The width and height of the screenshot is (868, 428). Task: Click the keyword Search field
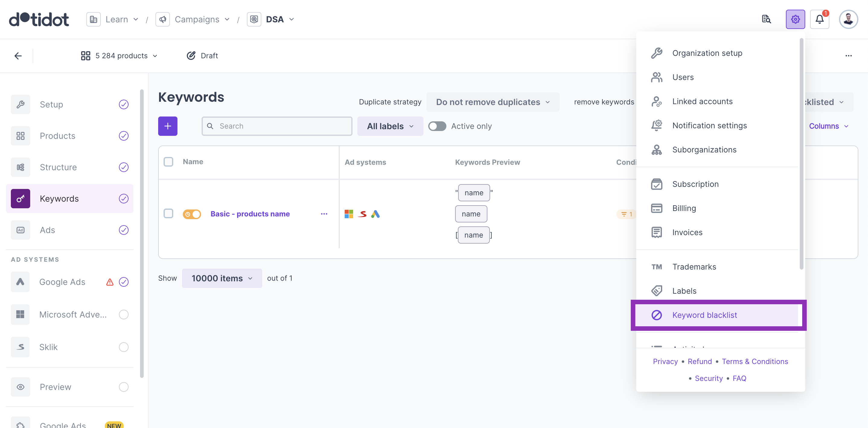point(282,126)
